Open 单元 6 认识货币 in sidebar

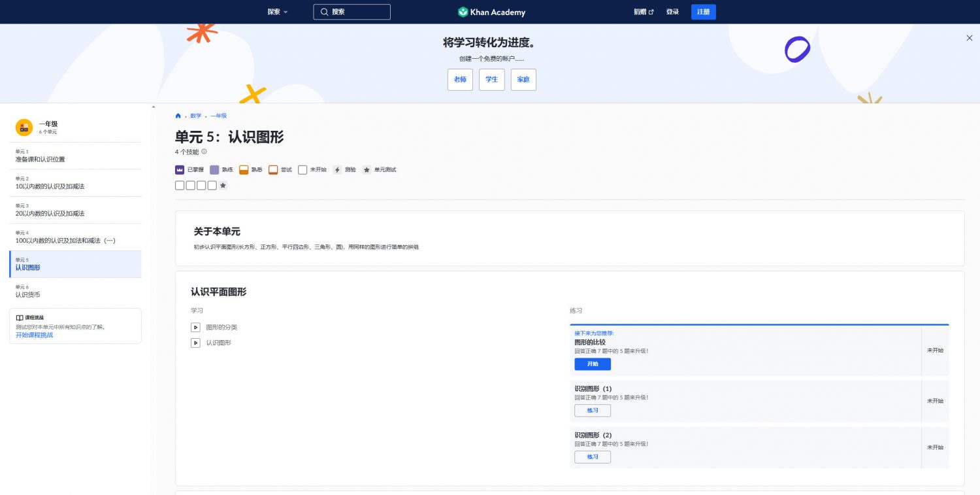pos(75,291)
